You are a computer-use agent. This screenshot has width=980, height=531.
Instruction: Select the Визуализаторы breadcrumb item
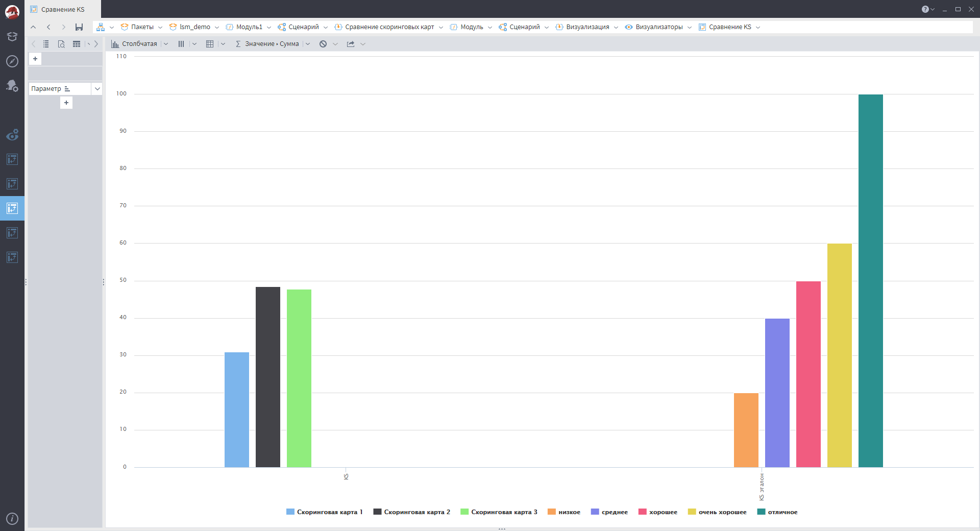[654, 27]
